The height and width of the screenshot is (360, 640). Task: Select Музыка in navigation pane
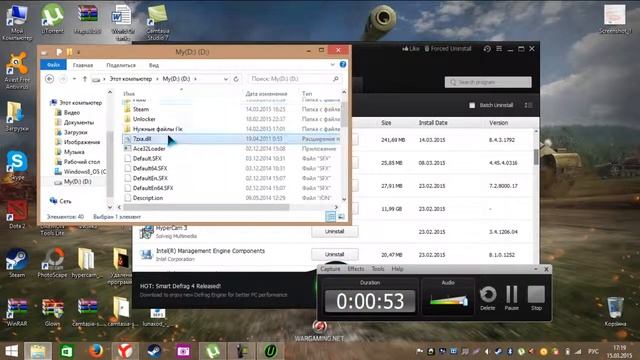click(x=74, y=151)
